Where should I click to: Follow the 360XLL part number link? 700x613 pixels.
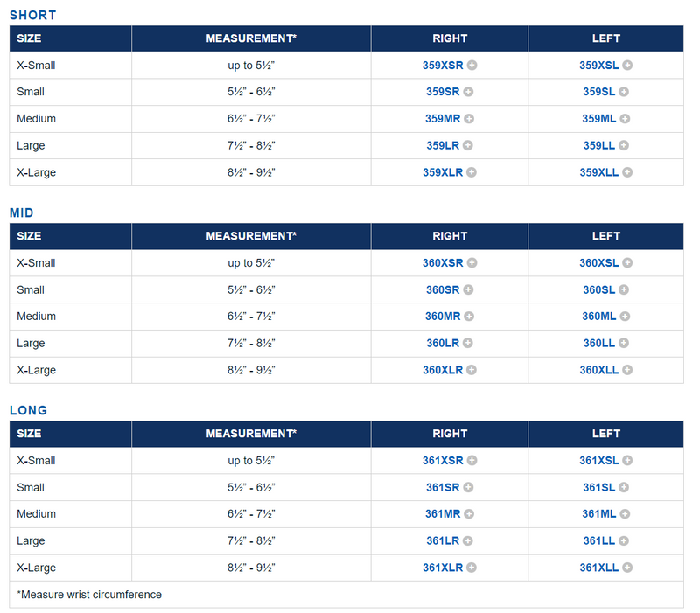pos(598,370)
